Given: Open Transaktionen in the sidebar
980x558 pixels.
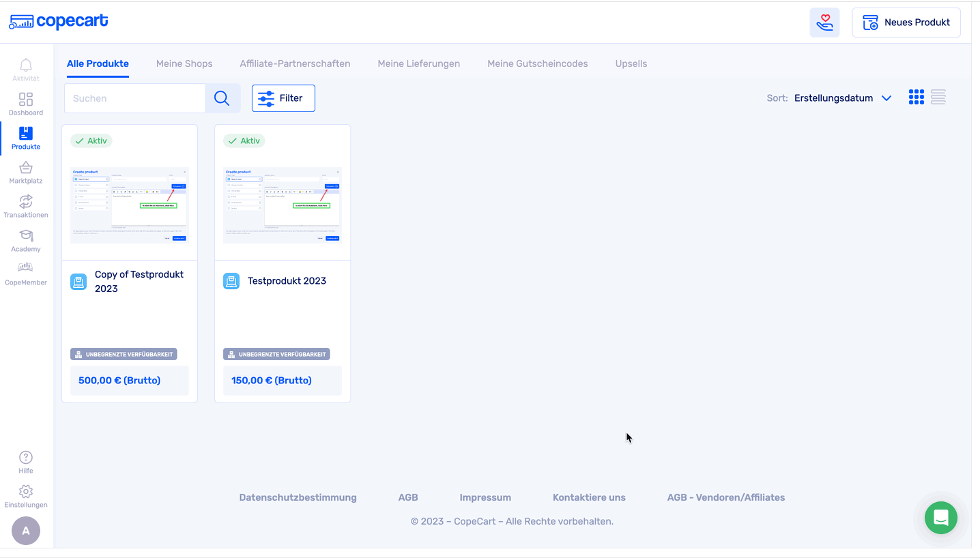Looking at the screenshot, I should pyautogui.click(x=26, y=203).
